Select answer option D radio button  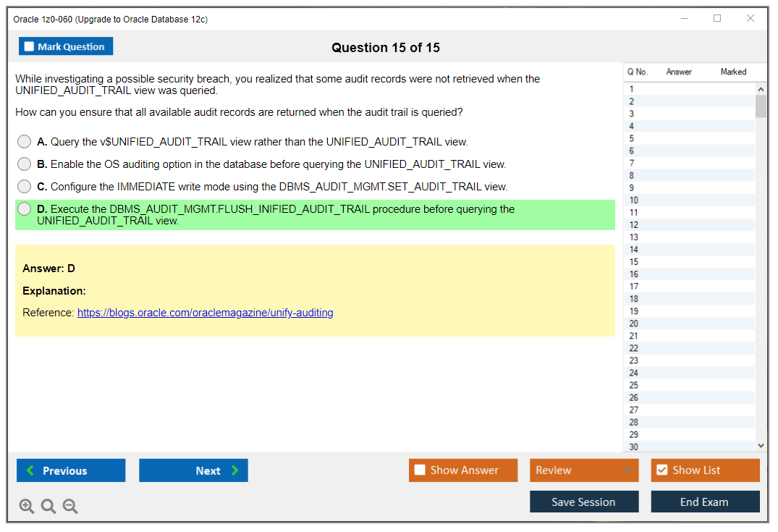[x=24, y=209]
